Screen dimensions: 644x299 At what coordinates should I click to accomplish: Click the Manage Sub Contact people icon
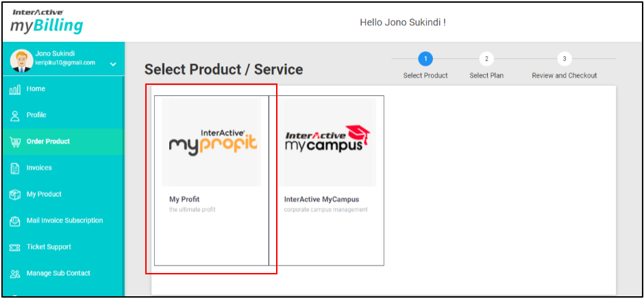tap(14, 274)
